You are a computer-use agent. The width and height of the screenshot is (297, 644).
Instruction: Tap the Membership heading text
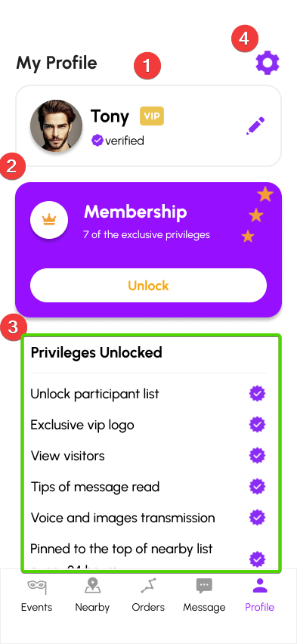(135, 212)
